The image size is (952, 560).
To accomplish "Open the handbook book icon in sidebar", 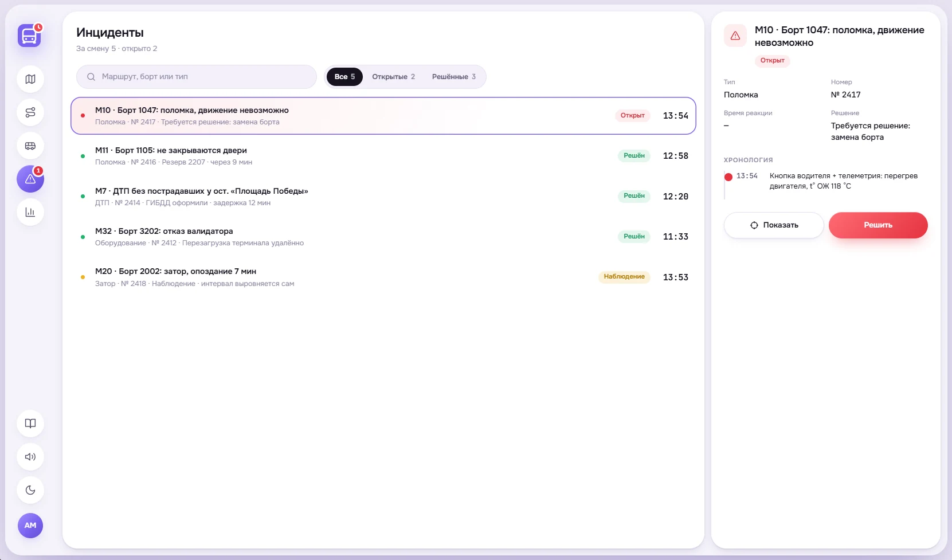I will click(x=30, y=424).
